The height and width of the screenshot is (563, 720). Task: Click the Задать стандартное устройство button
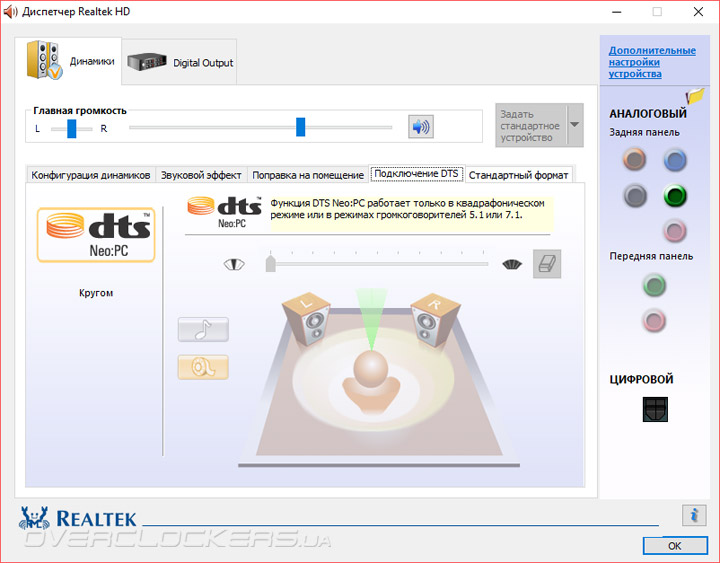pyautogui.click(x=531, y=125)
